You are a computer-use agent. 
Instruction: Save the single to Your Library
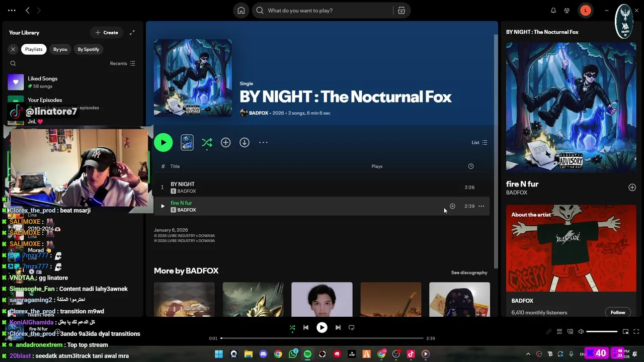coord(225,143)
